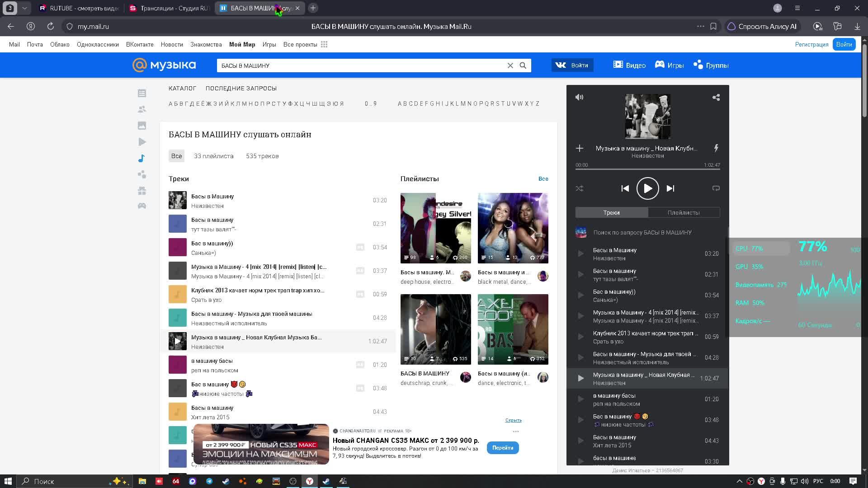This screenshot has width=868, height=488.
Task: Switch to the RUTUBE browser tab
Action: point(79,8)
